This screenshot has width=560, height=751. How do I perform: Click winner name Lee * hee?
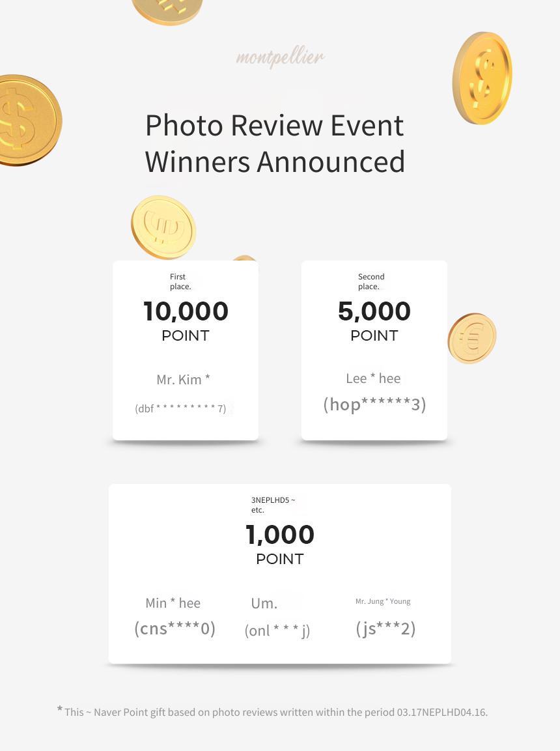[x=373, y=378]
